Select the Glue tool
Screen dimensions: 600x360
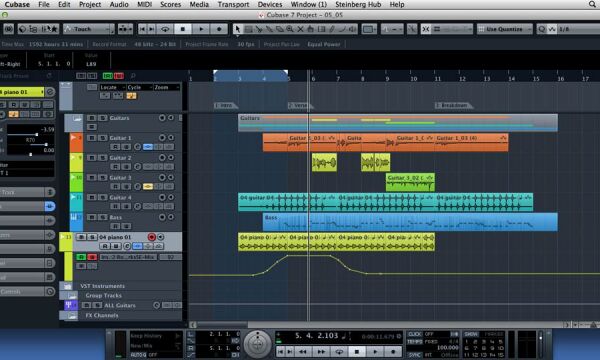(269, 29)
